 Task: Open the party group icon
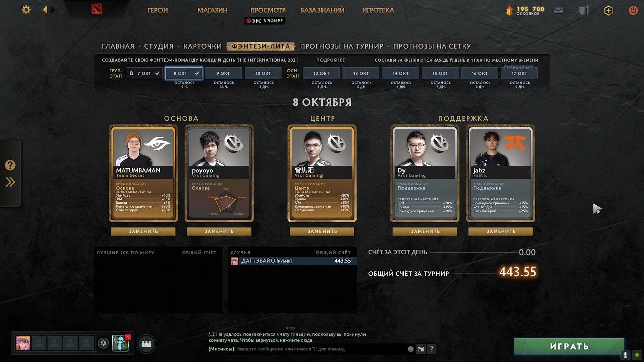pos(146,344)
